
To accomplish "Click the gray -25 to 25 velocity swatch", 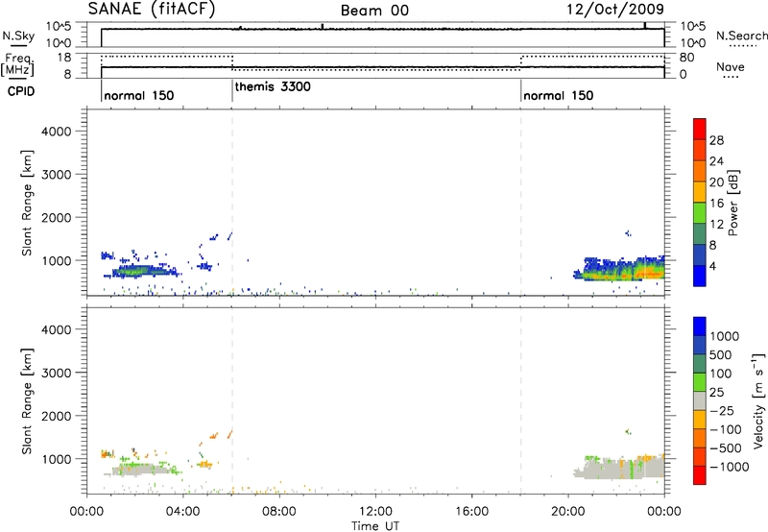I will click(700, 400).
